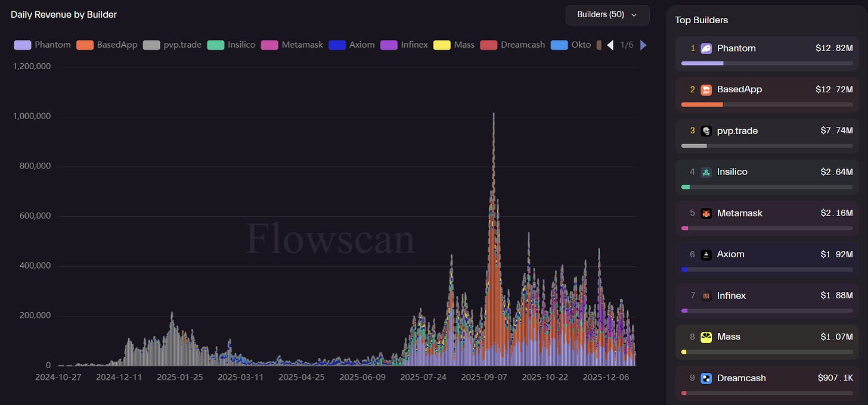Image resolution: width=868 pixels, height=405 pixels.
Task: Go to previous legend page arrow
Action: 610,45
